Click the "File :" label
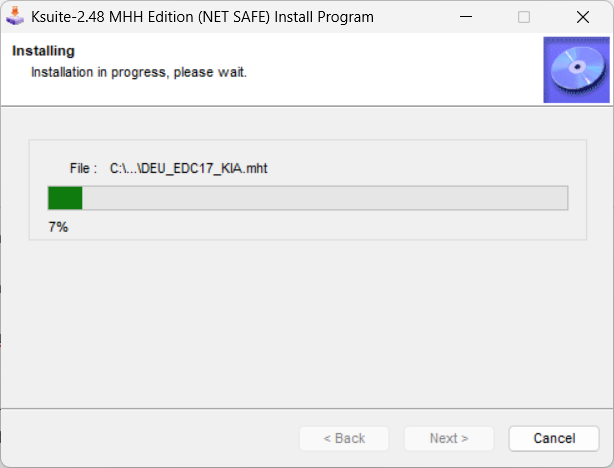 coord(83,168)
